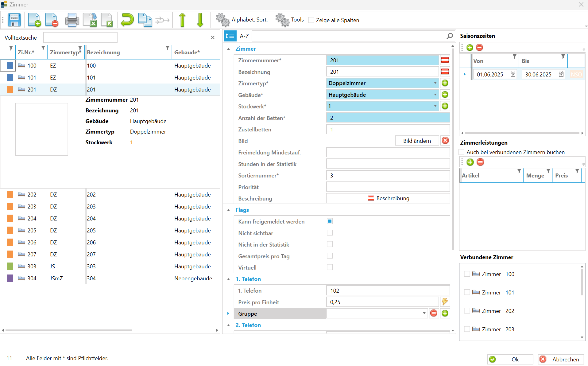Screen dimensions: 588x366
Task: Click the Sortiernummer input field
Action: pyautogui.click(x=388, y=175)
